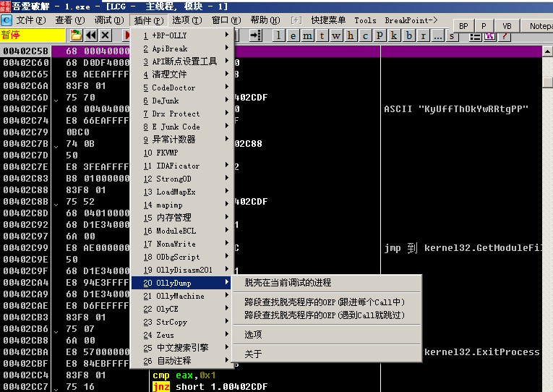
Task: Open the 文件(F) menu
Action: [31, 20]
